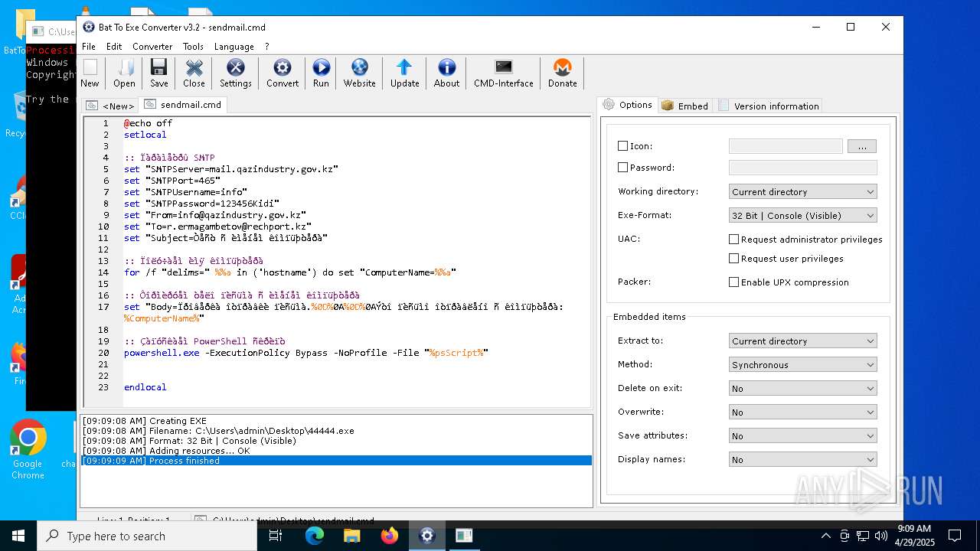The image size is (980, 551).
Task: Enable the Password checkbox
Action: click(x=622, y=168)
